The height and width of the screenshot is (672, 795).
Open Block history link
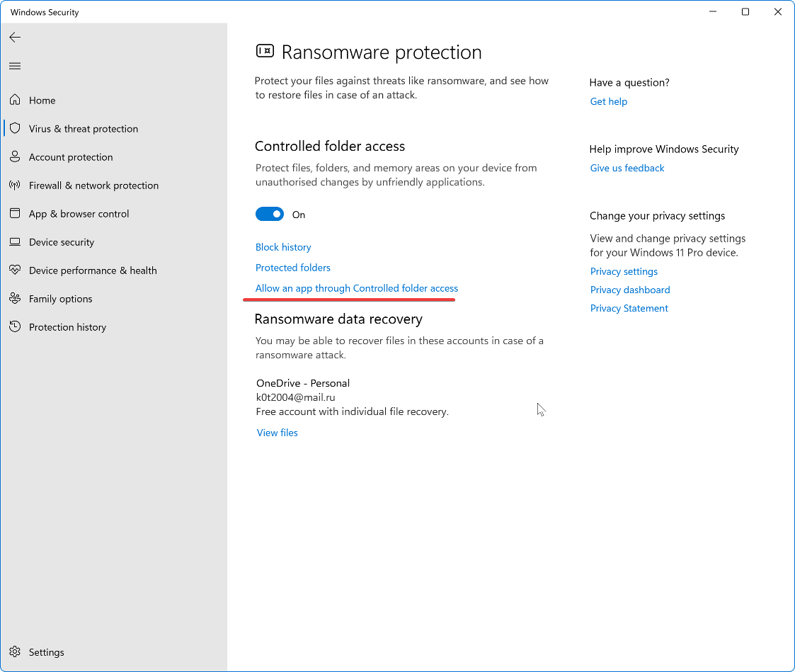tap(283, 247)
